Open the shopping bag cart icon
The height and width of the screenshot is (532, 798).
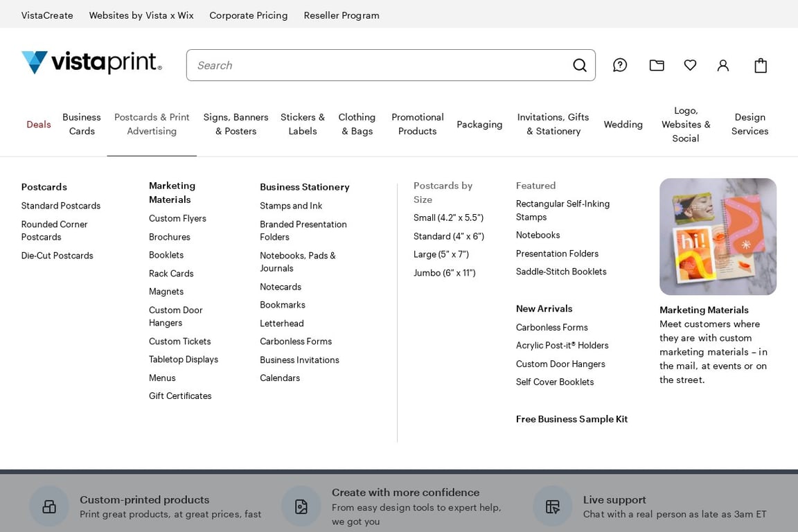point(761,65)
